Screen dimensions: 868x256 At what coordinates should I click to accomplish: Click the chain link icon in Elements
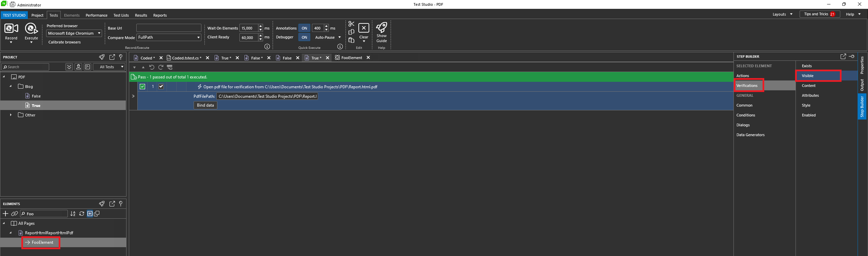[x=14, y=214]
